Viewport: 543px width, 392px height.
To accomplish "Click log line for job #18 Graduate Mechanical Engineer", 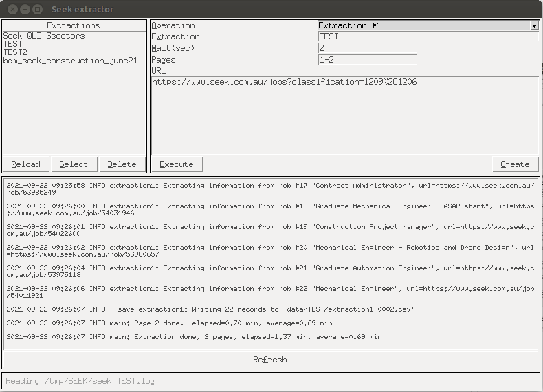I will (270, 209).
